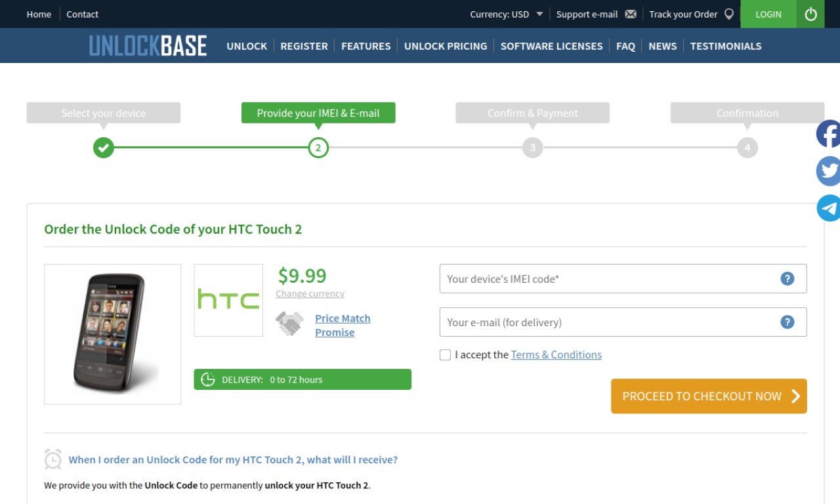Click the 'what will I receive?' question heading
Image resolution: width=840 pixels, height=504 pixels.
tap(233, 459)
